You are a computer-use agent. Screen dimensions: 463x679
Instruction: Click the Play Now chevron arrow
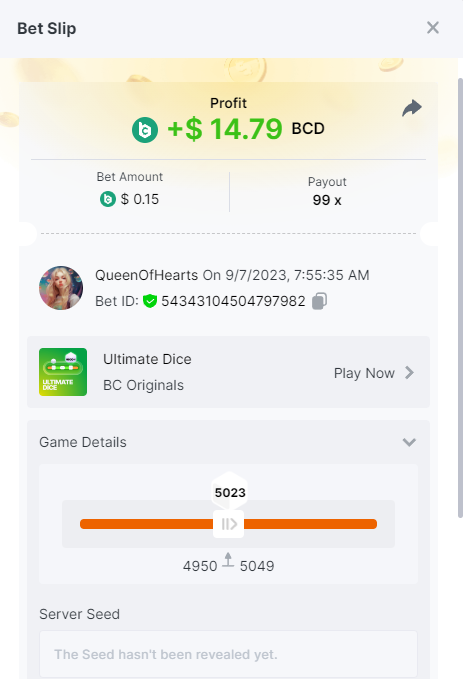coord(409,373)
